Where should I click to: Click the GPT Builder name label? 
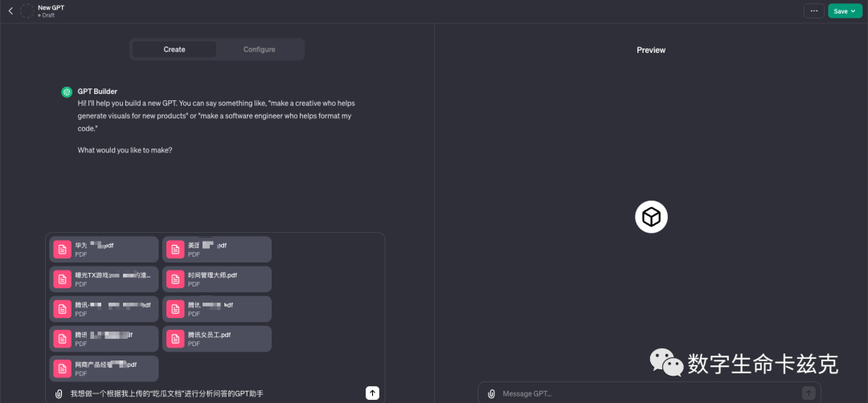(97, 92)
